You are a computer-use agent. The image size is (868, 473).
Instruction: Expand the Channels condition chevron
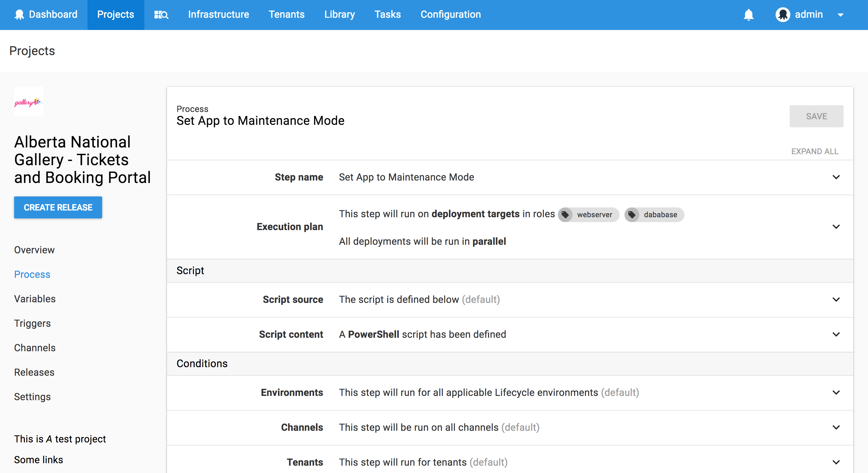pyautogui.click(x=836, y=427)
